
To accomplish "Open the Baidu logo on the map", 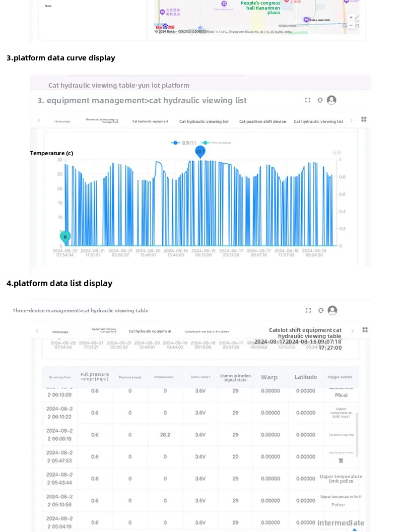I will [165, 27].
